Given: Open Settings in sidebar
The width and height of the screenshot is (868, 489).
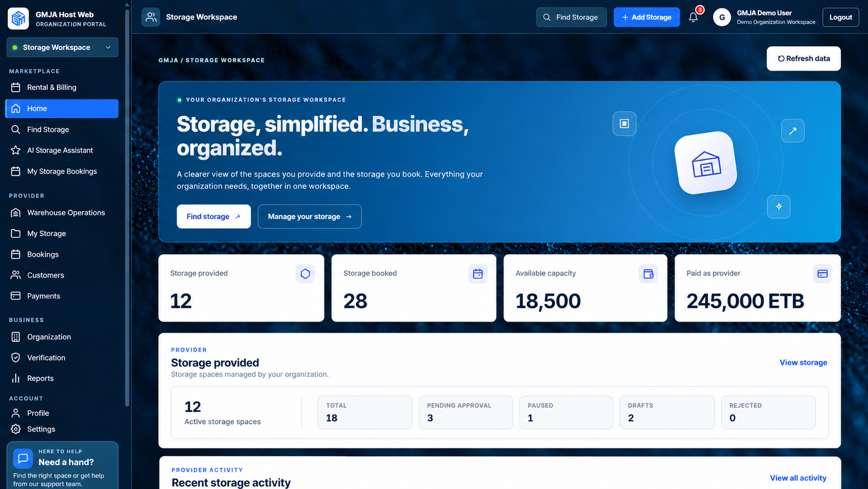Looking at the screenshot, I should [62, 429].
